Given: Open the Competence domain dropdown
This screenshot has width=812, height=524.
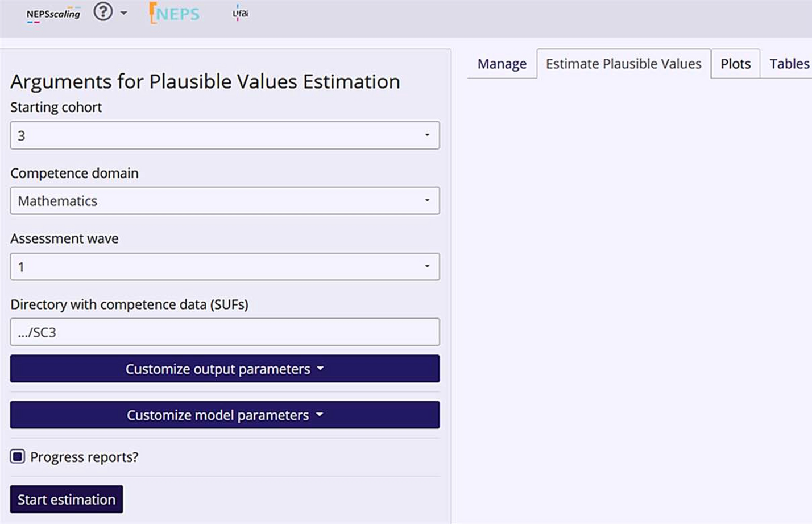Looking at the screenshot, I should [x=225, y=201].
